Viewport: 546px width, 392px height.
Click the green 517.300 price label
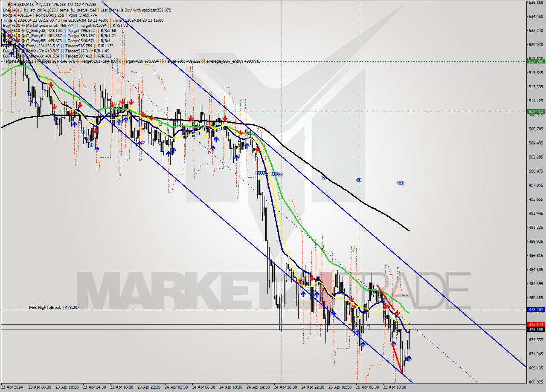(536, 61)
